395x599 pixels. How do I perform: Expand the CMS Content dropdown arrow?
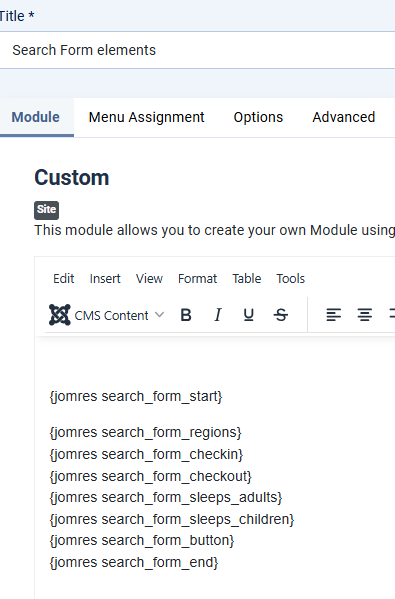click(x=159, y=315)
